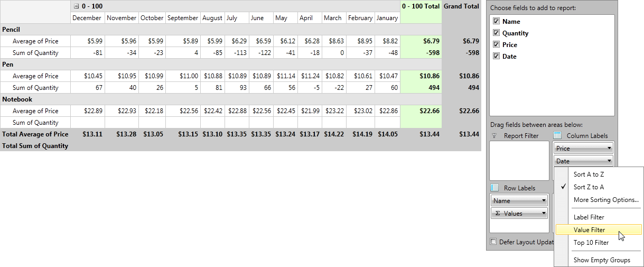Viewport: 644px width, 267px height.
Task: Click the July column header
Action: point(237,18)
